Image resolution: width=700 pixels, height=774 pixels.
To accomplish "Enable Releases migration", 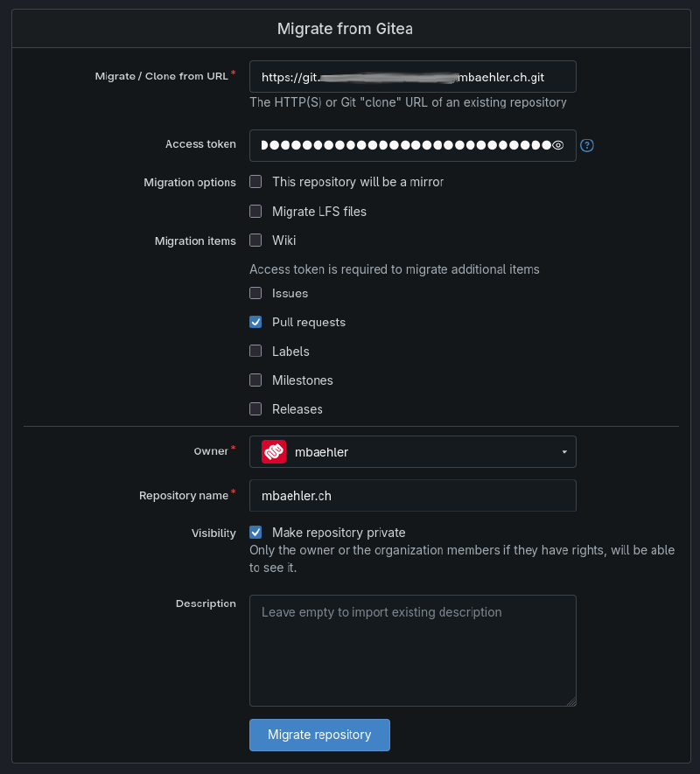I will click(255, 408).
